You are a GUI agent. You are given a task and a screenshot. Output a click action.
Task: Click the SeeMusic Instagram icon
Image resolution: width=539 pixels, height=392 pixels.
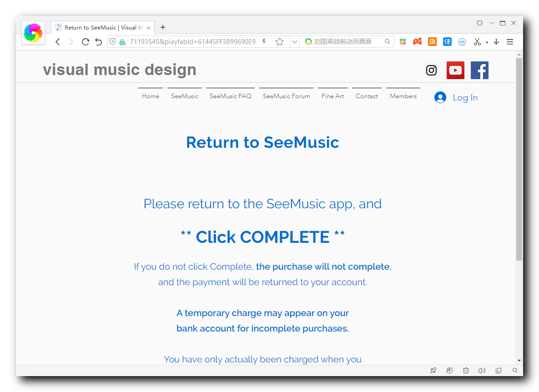click(x=431, y=70)
